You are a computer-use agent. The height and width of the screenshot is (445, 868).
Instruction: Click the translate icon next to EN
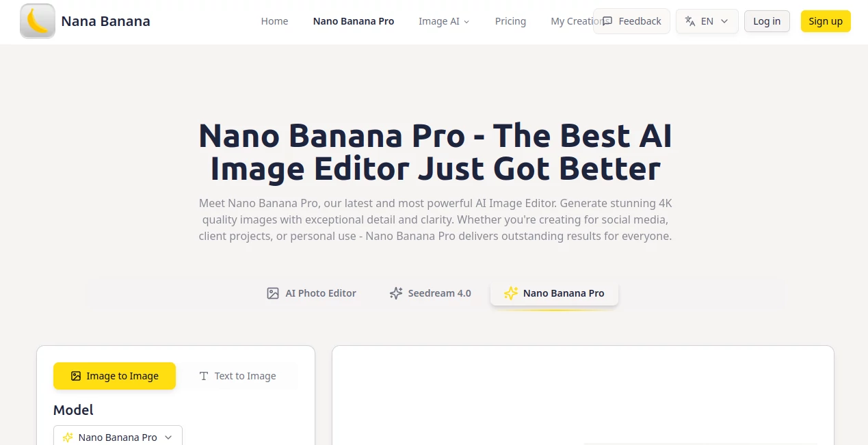pyautogui.click(x=690, y=21)
